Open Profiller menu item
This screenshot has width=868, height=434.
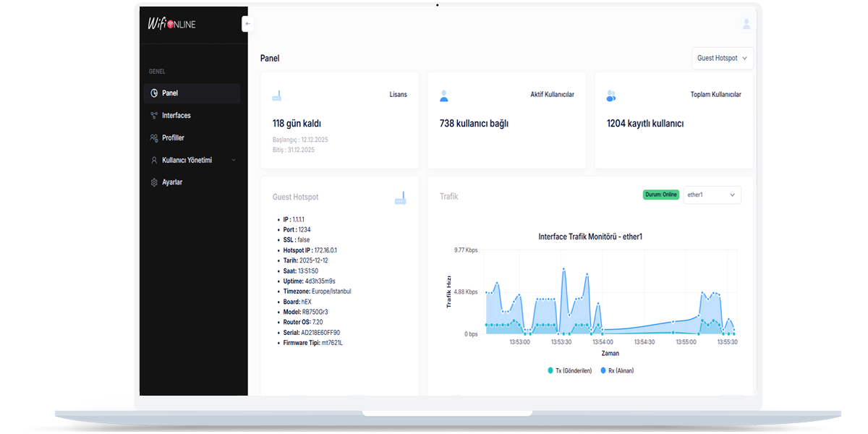[x=173, y=138]
